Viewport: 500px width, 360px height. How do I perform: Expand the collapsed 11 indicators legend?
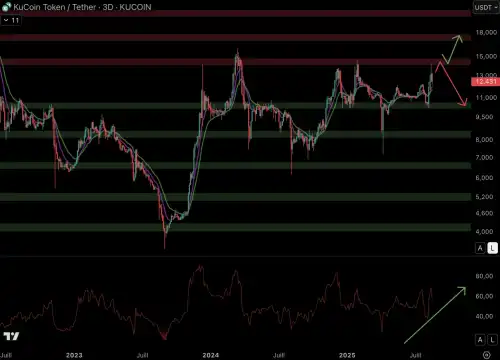pos(11,20)
